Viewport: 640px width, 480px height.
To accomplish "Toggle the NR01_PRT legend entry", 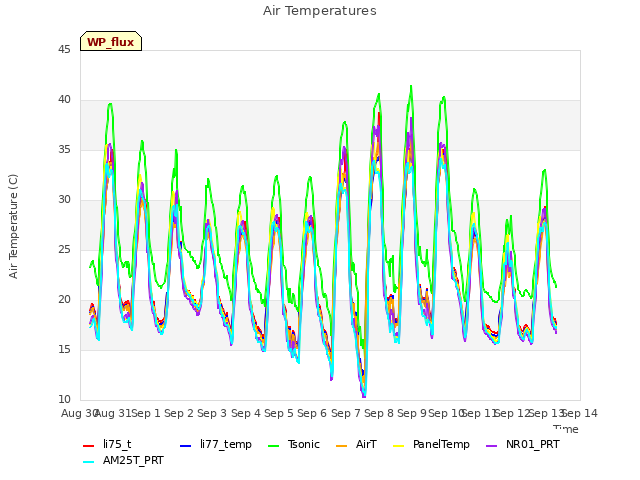I will click(522, 444).
